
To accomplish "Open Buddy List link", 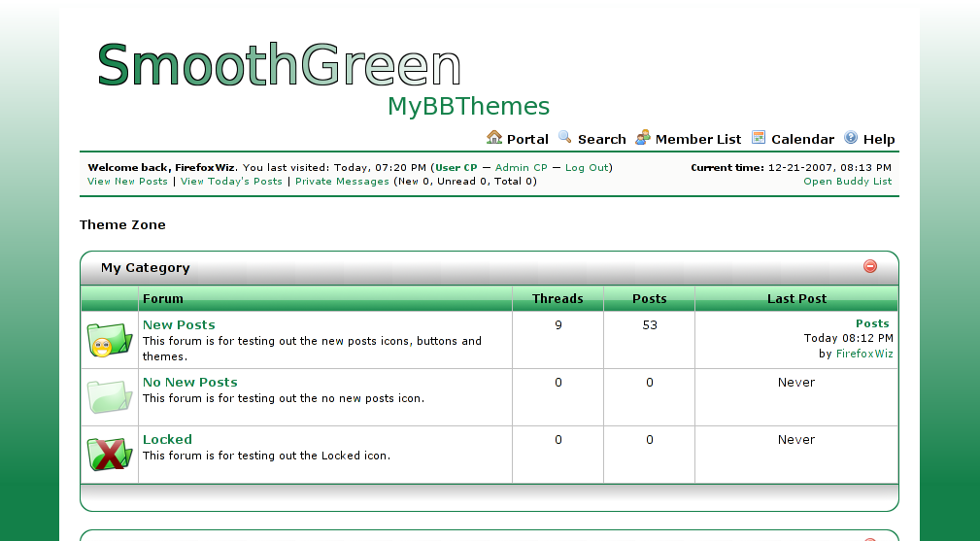I will pos(847,181).
